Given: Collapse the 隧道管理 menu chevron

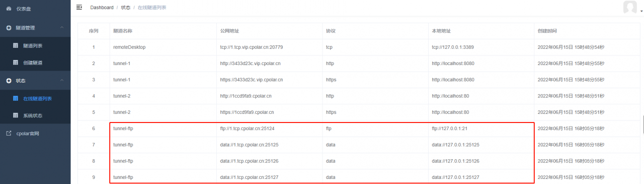Looking at the screenshot, I should tap(61, 28).
